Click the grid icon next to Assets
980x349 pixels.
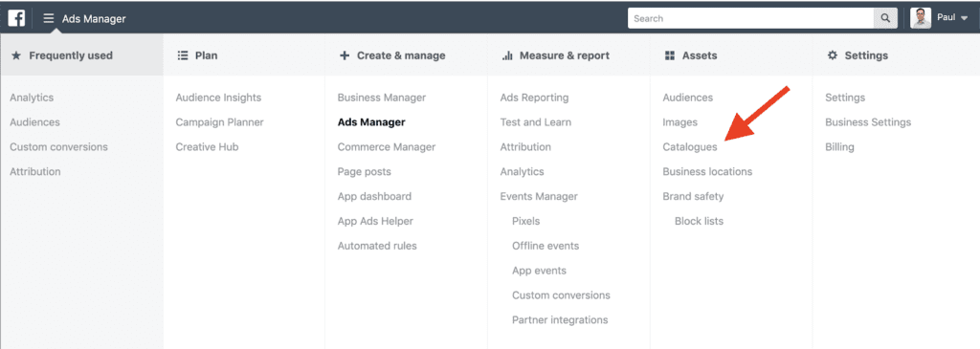(x=670, y=55)
